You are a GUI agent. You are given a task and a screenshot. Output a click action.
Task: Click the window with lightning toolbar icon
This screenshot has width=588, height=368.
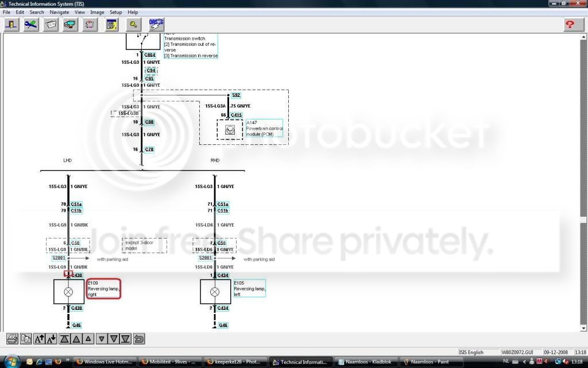tap(112, 25)
